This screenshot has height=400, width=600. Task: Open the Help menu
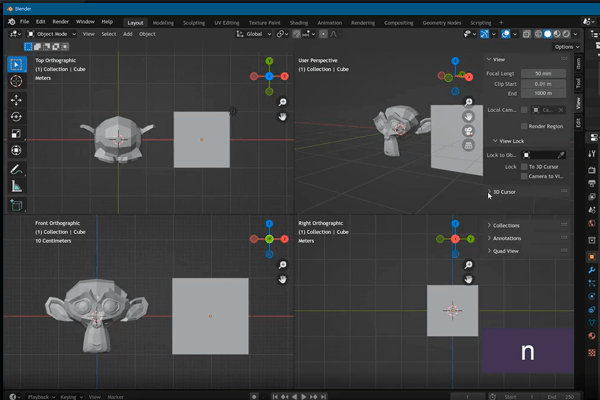tap(107, 22)
